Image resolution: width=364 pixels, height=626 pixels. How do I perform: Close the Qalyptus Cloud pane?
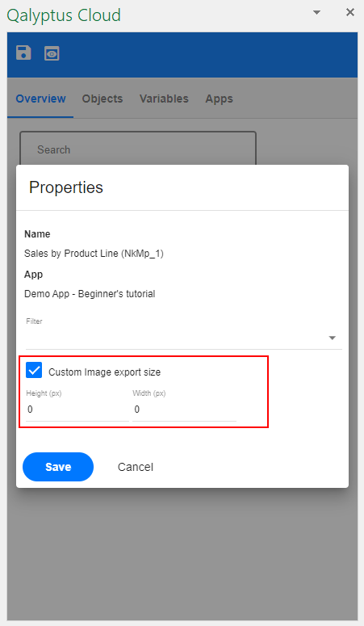350,12
